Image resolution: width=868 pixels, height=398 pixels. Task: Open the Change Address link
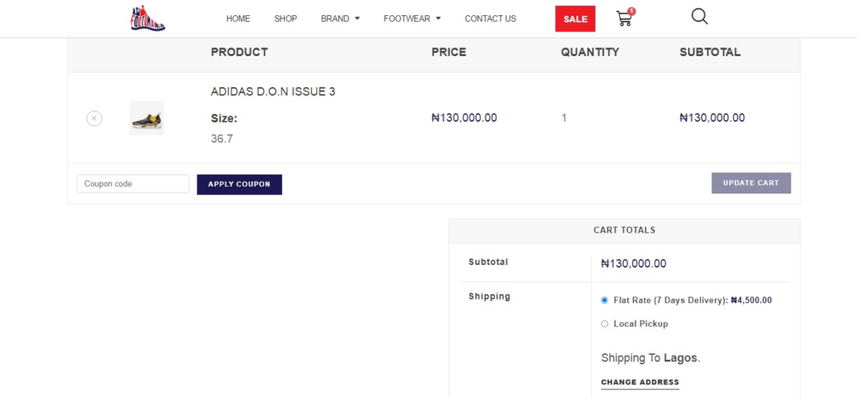click(x=639, y=383)
